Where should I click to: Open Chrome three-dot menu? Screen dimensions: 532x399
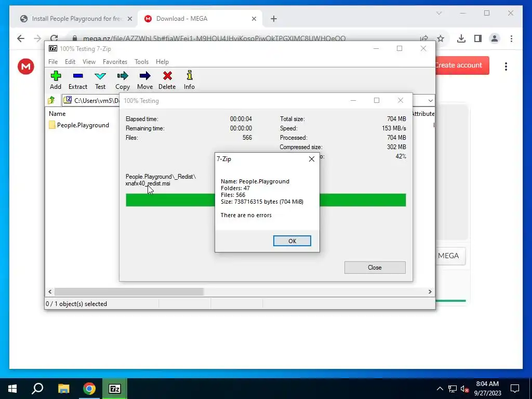coord(511,38)
